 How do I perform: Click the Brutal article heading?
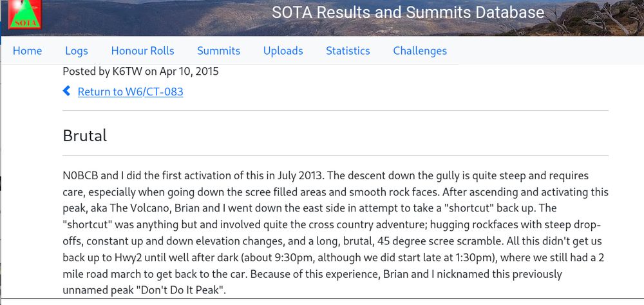click(x=84, y=135)
